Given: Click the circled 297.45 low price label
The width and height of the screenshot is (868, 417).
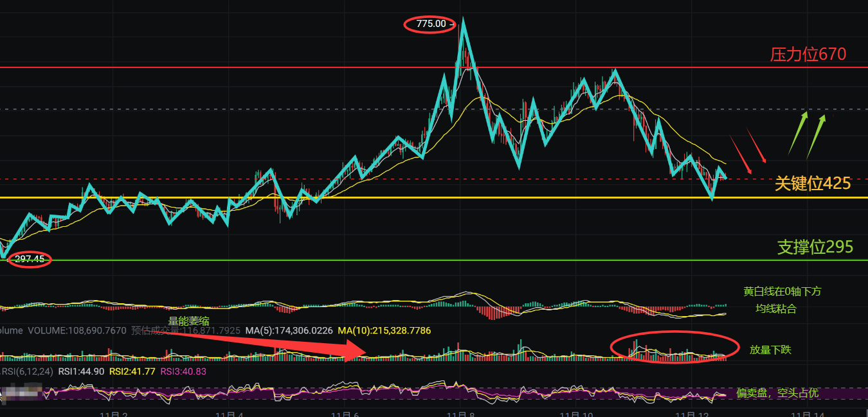Looking at the screenshot, I should point(29,260).
